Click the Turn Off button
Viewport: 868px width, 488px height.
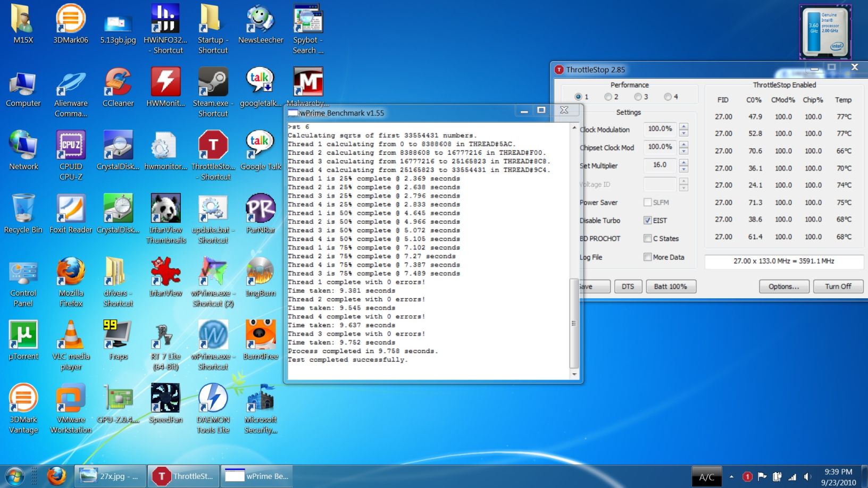[838, 287]
